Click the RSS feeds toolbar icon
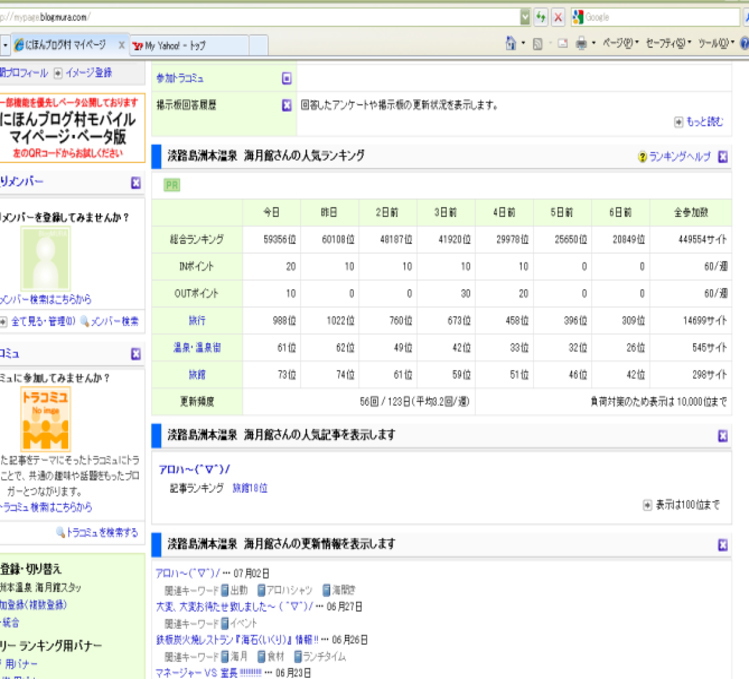 click(537, 44)
